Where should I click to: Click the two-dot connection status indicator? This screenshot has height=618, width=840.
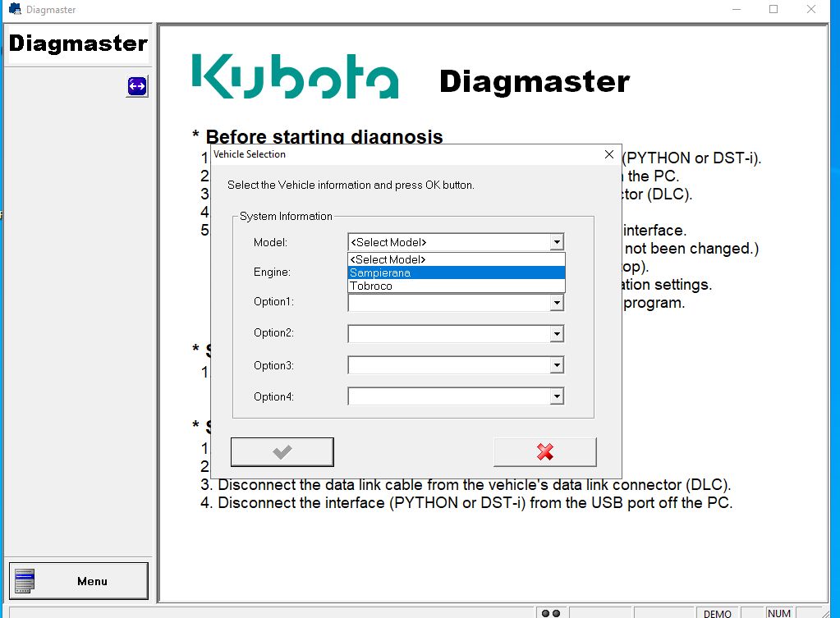[551, 613]
